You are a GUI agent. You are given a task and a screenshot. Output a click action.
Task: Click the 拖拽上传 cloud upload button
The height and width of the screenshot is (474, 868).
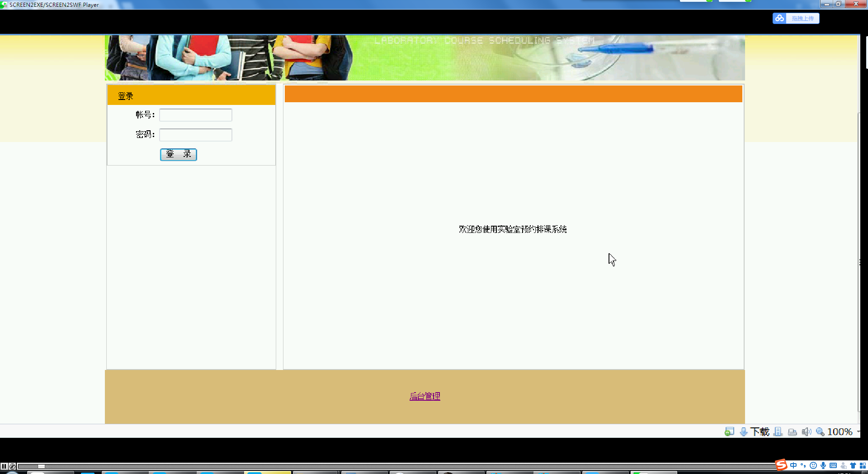pos(796,18)
